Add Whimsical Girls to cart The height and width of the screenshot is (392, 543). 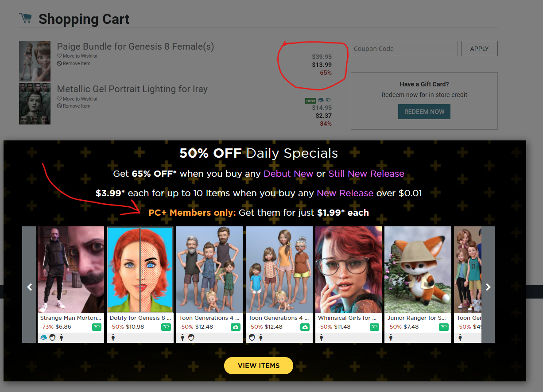374,327
